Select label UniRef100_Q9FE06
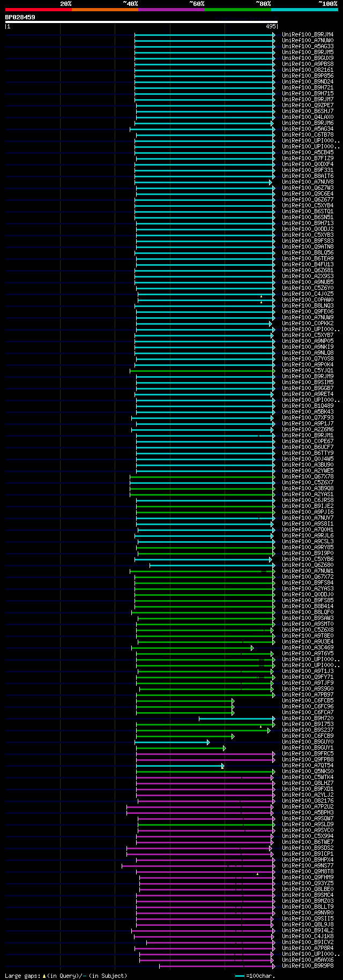The width and height of the screenshot is (343, 980). click(x=308, y=312)
